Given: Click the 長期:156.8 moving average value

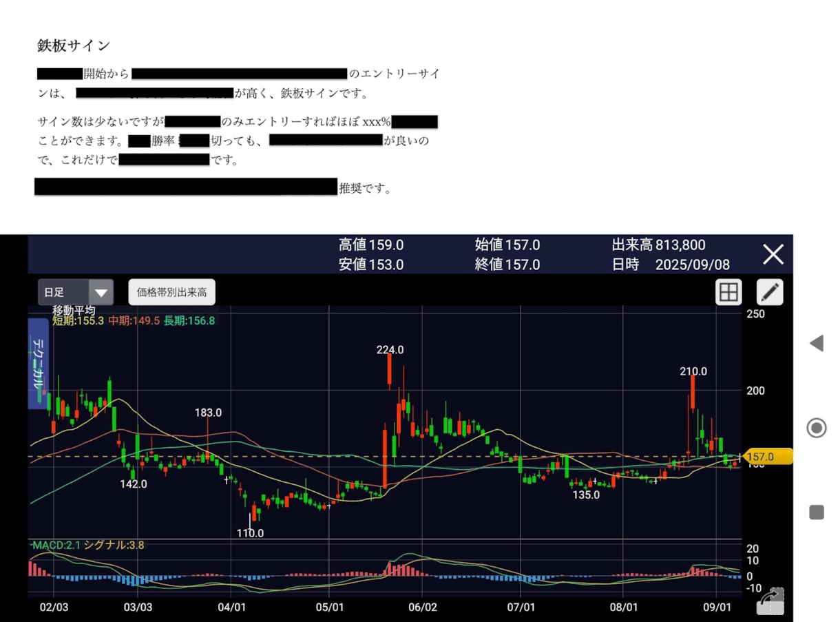Looking at the screenshot, I should click(x=189, y=321).
